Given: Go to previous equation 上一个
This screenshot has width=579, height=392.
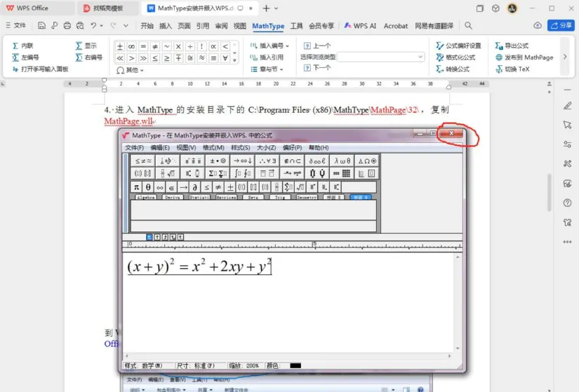Looking at the screenshot, I should coord(317,46).
